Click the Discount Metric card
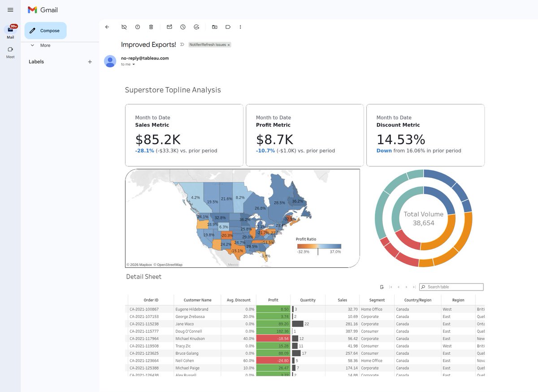This screenshot has height=392, width=538. point(425,135)
